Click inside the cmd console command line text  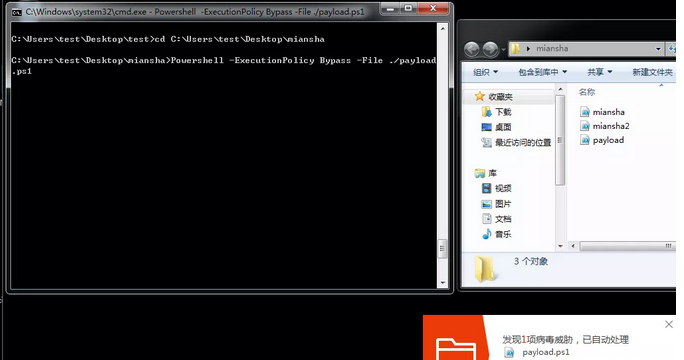point(223,65)
